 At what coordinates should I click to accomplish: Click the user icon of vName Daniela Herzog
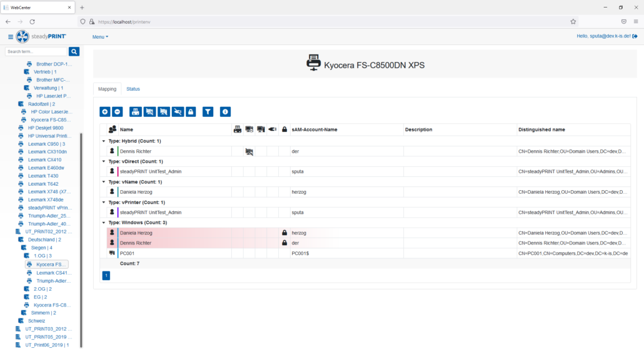(x=112, y=192)
